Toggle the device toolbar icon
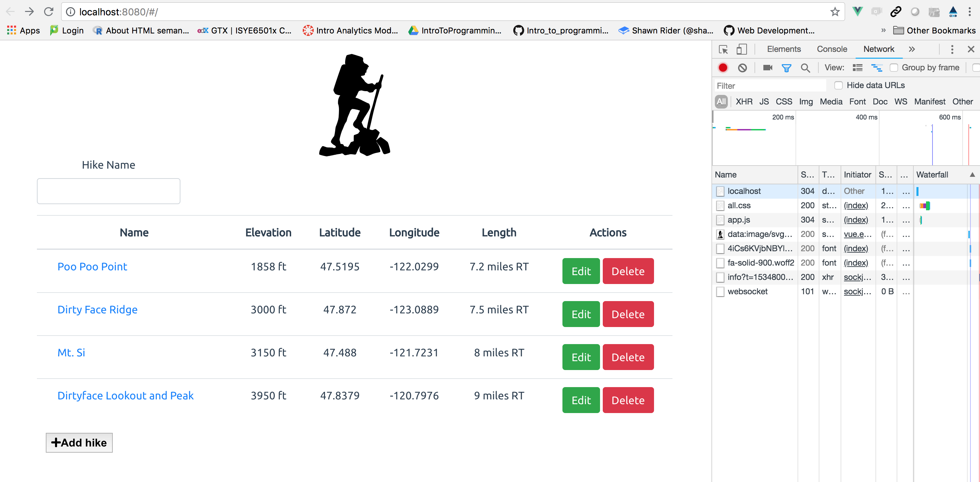The width and height of the screenshot is (980, 482). tap(741, 49)
